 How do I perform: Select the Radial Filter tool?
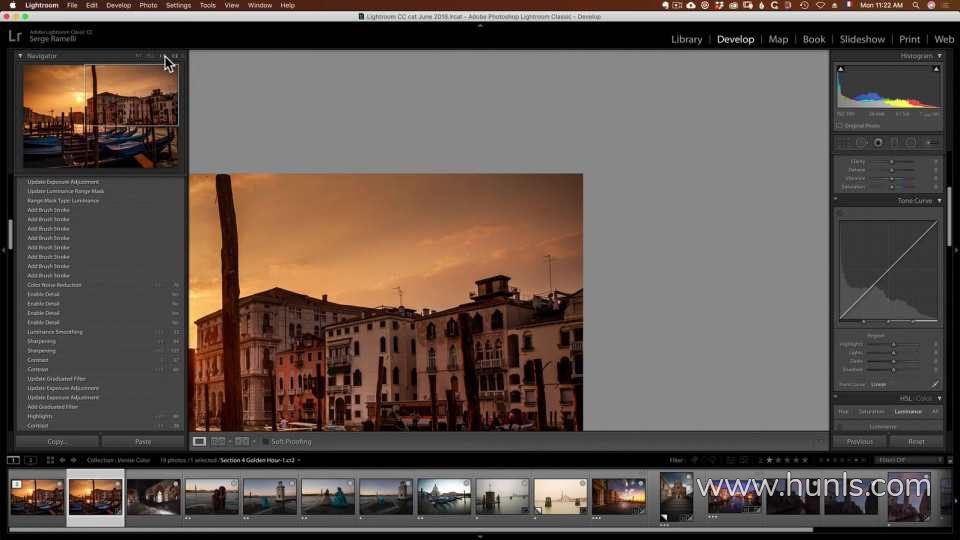[910, 142]
